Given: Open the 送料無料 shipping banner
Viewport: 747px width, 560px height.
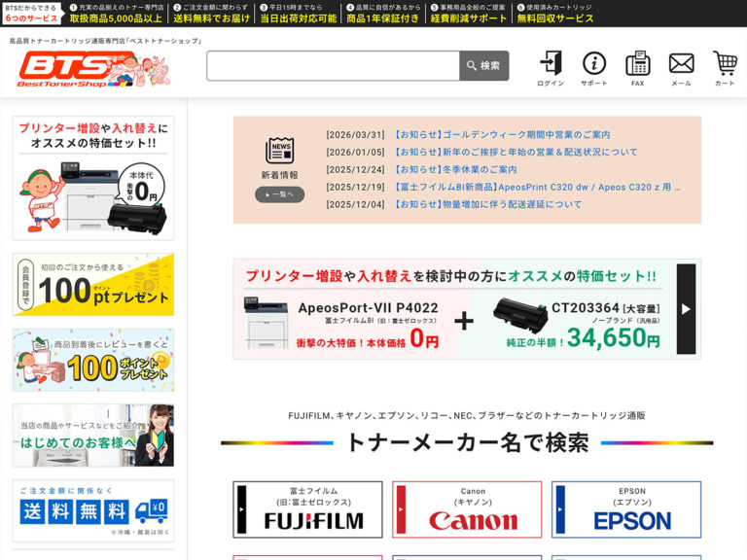Looking at the screenshot, I should pyautogui.click(x=93, y=511).
